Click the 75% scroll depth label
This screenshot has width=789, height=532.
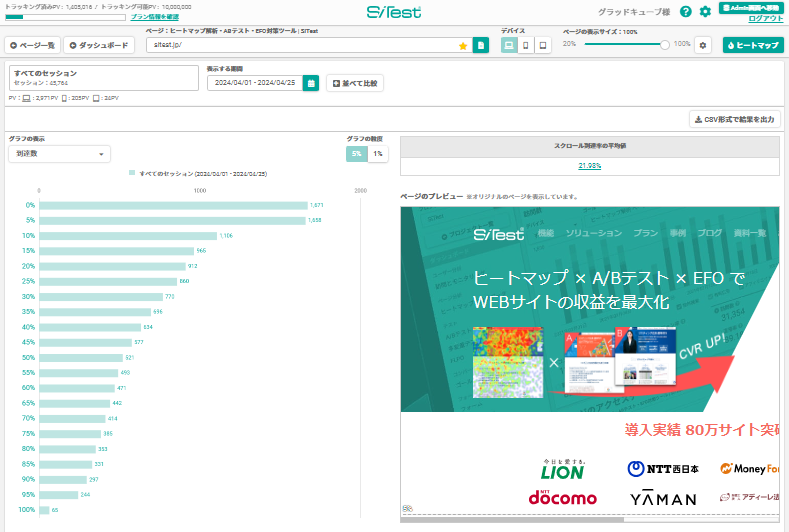28,434
